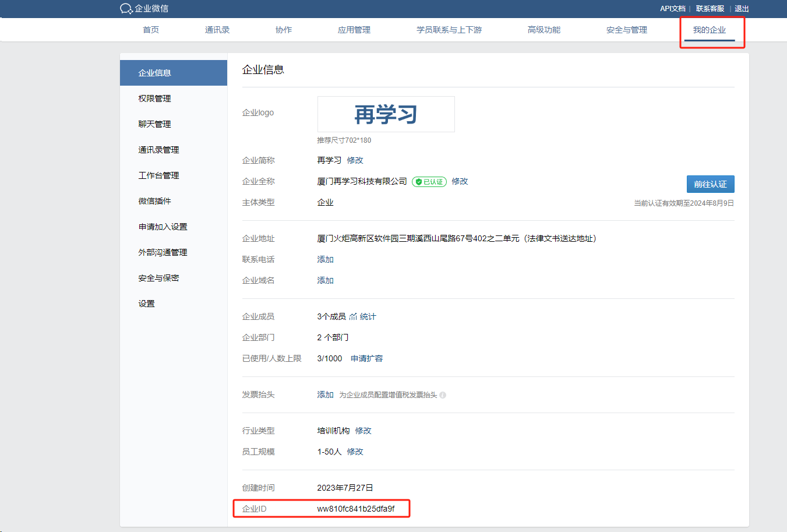Open the 统计 chart icon link

(353, 316)
